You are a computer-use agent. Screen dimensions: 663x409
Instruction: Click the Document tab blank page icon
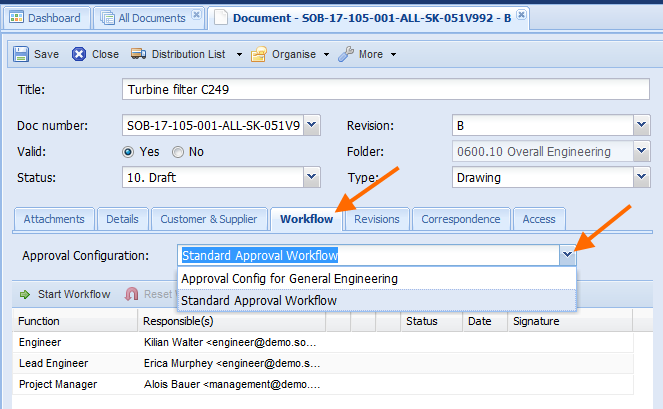[221, 18]
